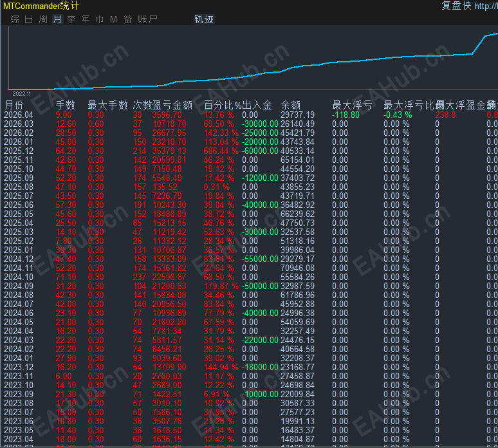
Task: Click profit amount 135.52
Action: [165, 187]
